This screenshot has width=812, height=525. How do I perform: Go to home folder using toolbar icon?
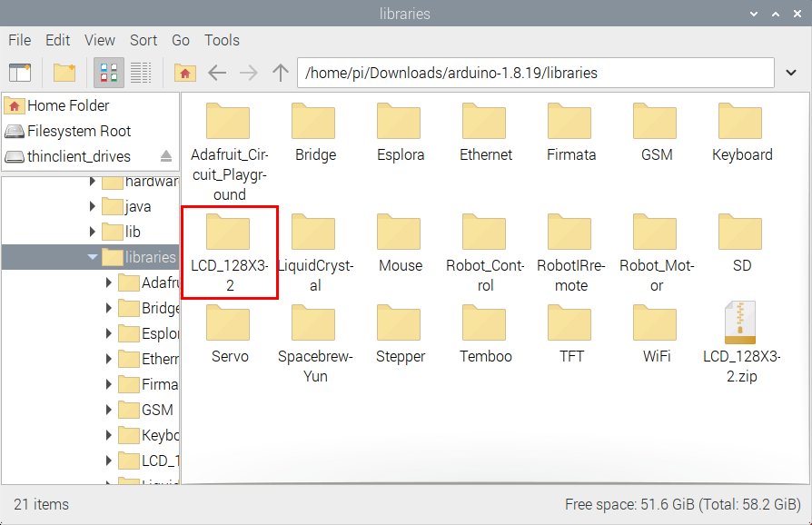[184, 73]
